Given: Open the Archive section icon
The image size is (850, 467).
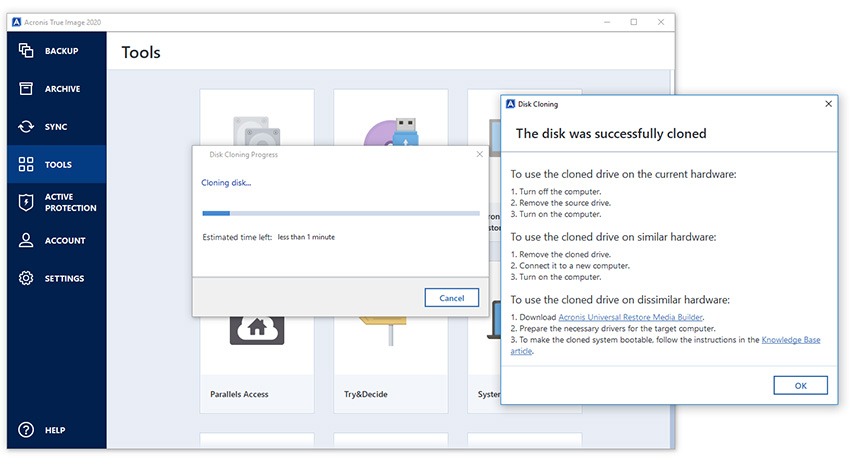Looking at the screenshot, I should point(26,89).
